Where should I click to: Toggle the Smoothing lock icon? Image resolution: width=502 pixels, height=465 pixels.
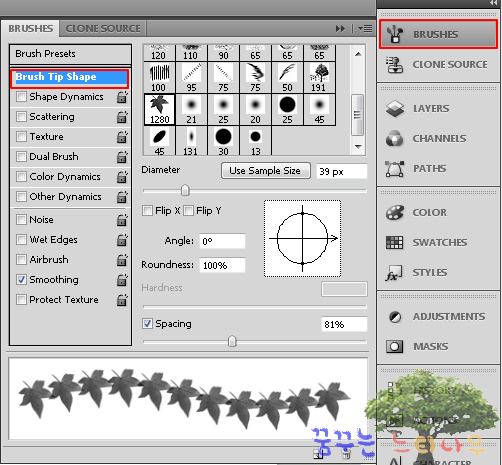pos(122,280)
